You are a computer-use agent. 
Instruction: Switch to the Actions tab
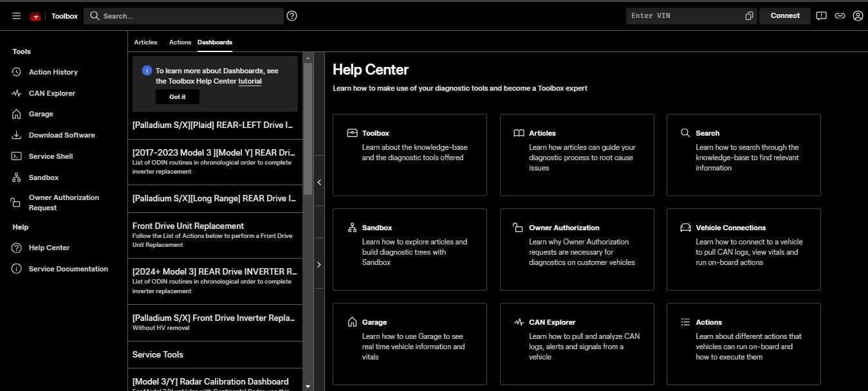click(x=180, y=42)
